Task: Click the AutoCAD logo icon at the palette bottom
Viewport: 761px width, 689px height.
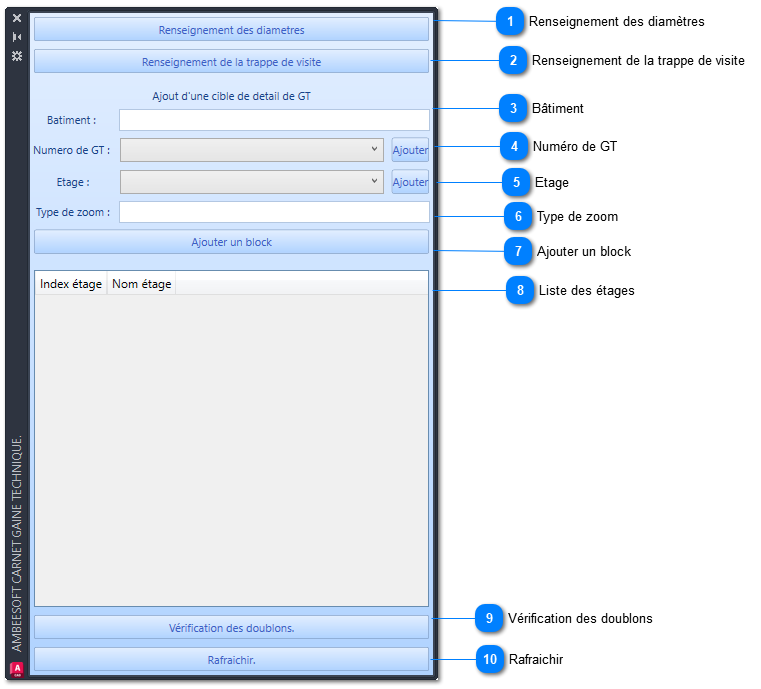Action: (17, 669)
